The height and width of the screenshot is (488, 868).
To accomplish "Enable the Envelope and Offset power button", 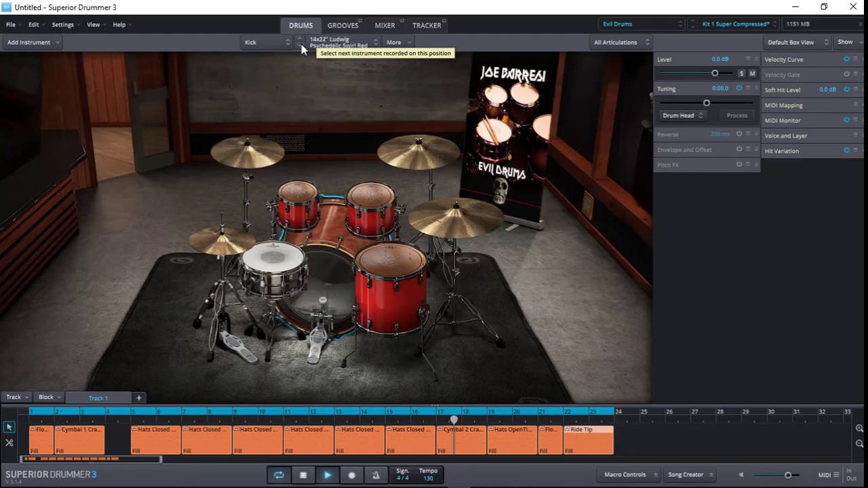I will click(739, 149).
